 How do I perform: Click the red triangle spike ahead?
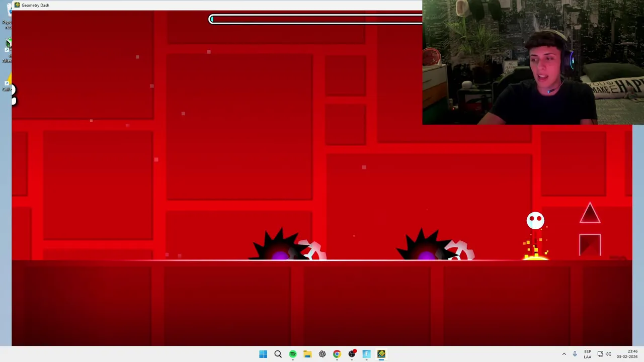pyautogui.click(x=590, y=213)
